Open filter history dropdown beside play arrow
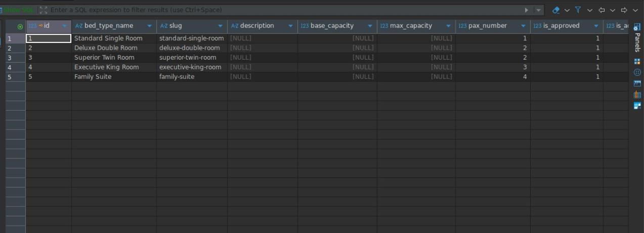This screenshot has height=233, width=644. [539, 10]
